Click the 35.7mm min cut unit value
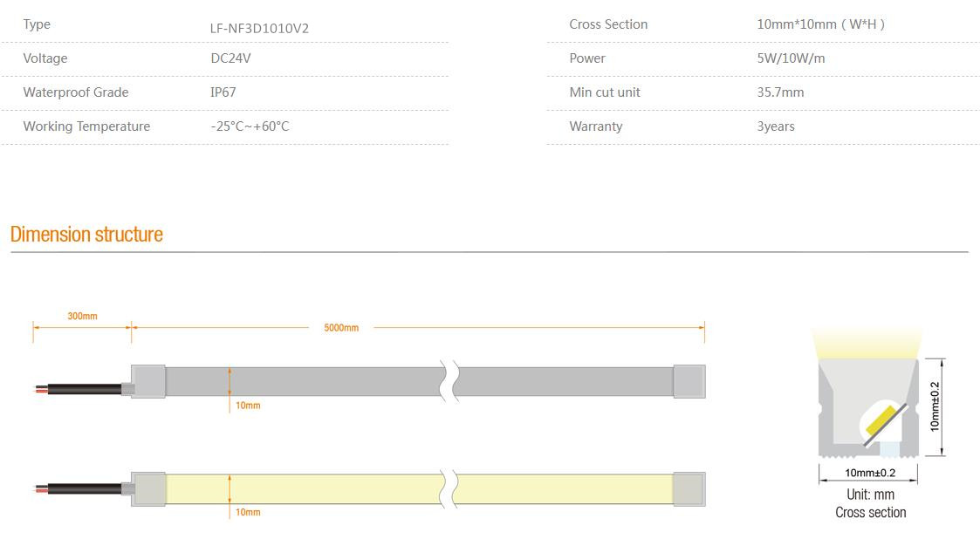 pos(780,92)
